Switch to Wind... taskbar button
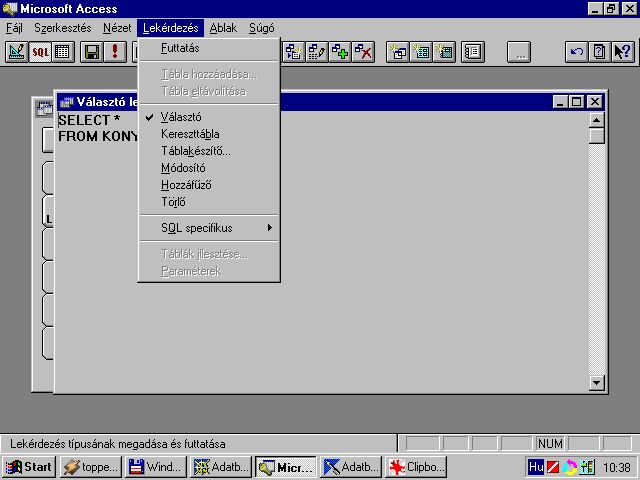 [x=156, y=467]
